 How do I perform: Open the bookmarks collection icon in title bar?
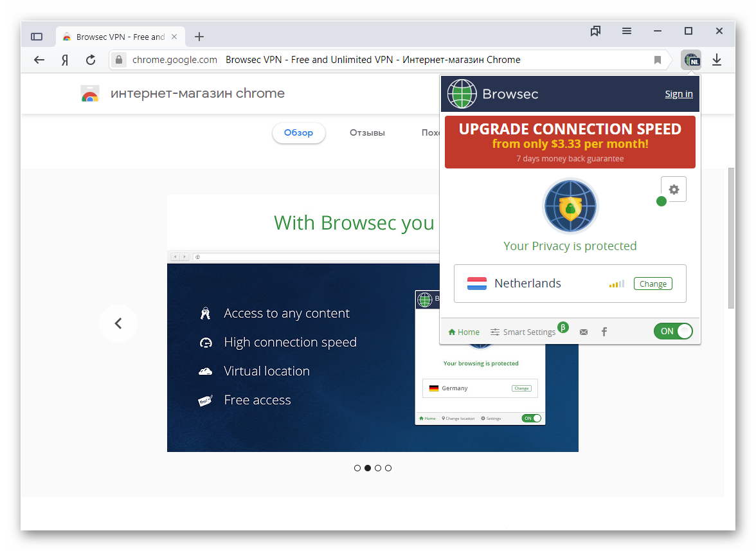coord(595,32)
